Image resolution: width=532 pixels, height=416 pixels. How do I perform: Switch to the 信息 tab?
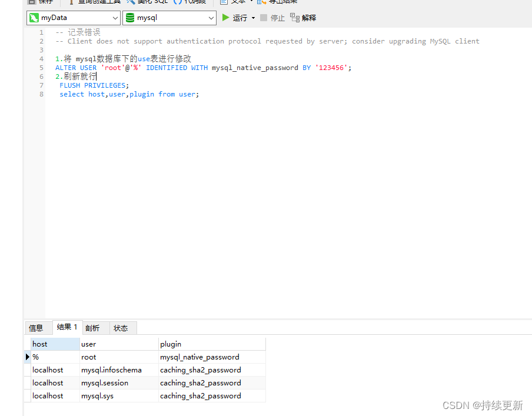(x=37, y=327)
